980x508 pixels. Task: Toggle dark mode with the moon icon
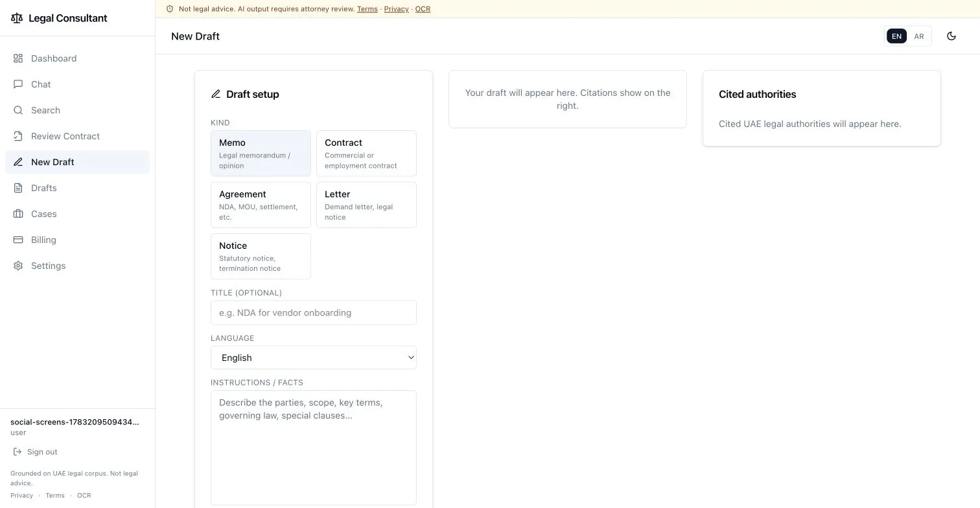click(x=951, y=36)
